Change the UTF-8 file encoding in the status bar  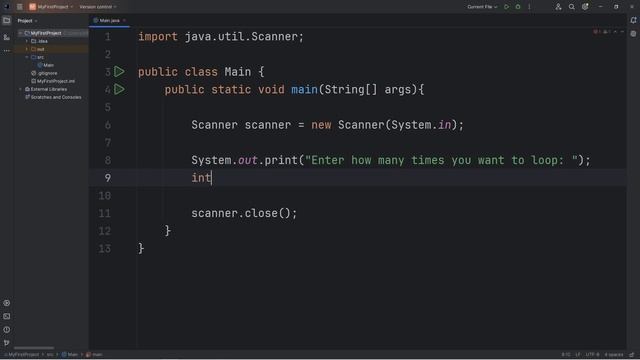tap(592, 355)
